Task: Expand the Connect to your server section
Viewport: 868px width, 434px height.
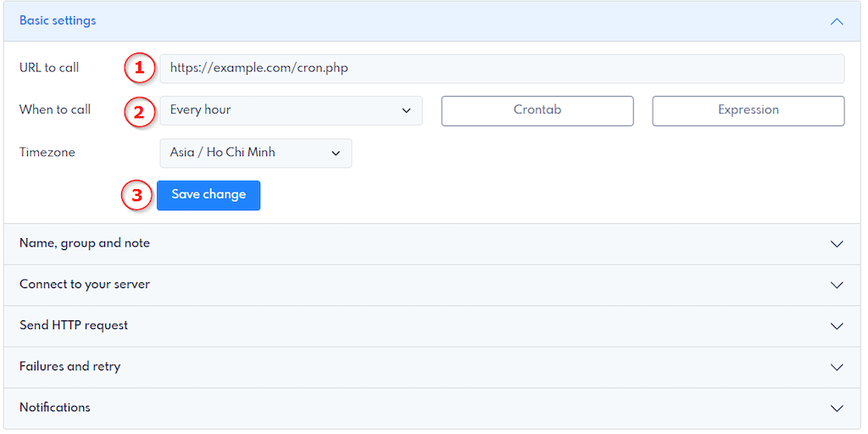Action: [85, 285]
